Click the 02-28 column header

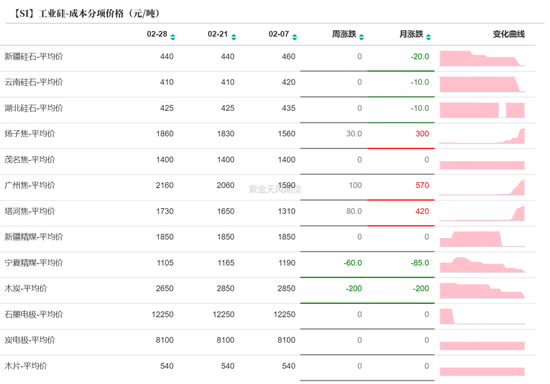157,34
